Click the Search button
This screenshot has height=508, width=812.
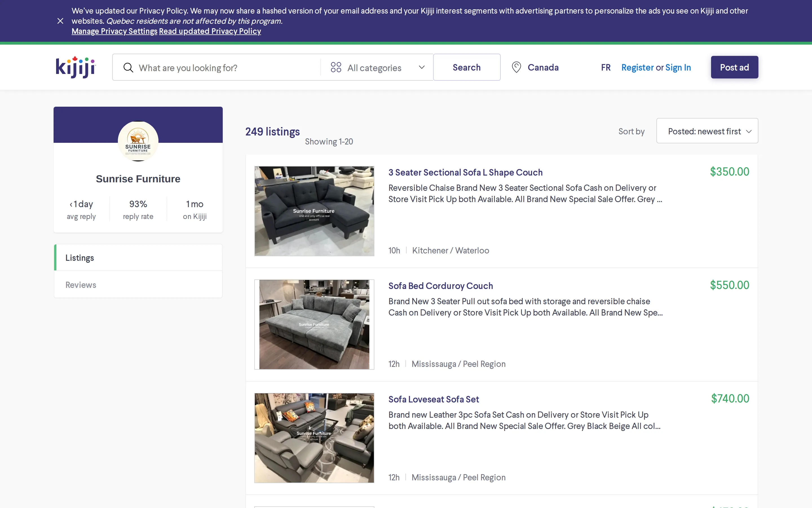point(467,67)
